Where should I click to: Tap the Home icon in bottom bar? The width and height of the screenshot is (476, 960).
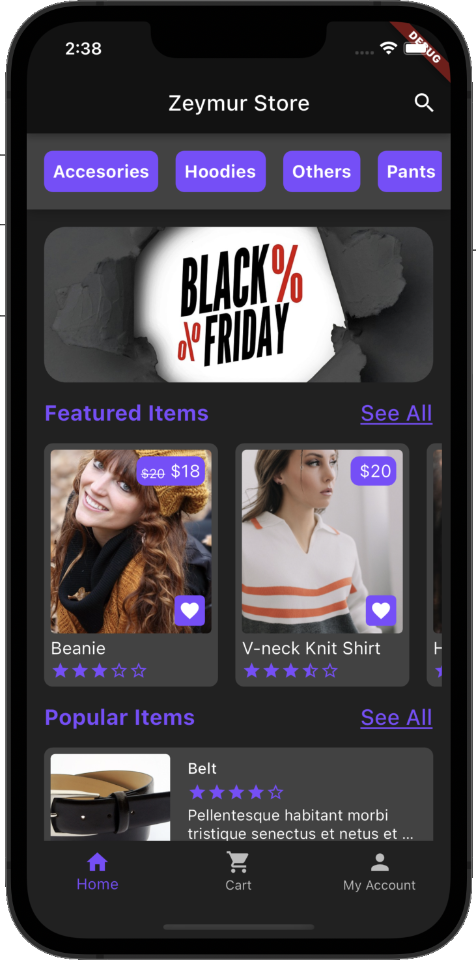pos(97,863)
